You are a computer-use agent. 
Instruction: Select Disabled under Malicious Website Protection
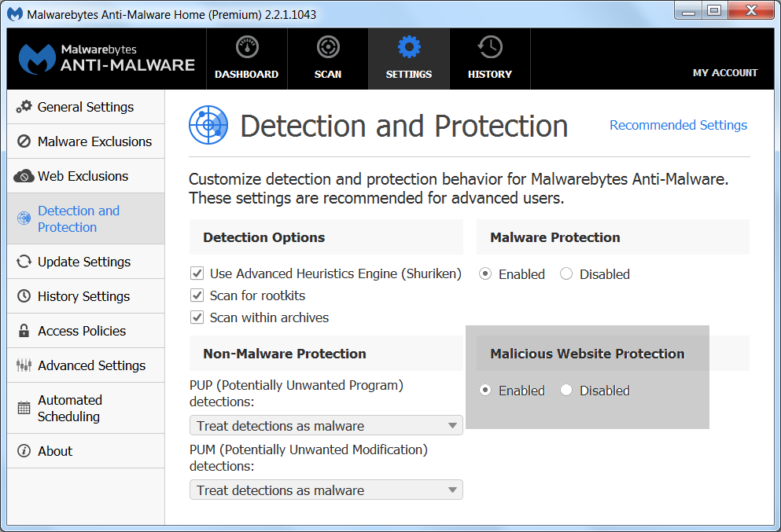click(566, 391)
